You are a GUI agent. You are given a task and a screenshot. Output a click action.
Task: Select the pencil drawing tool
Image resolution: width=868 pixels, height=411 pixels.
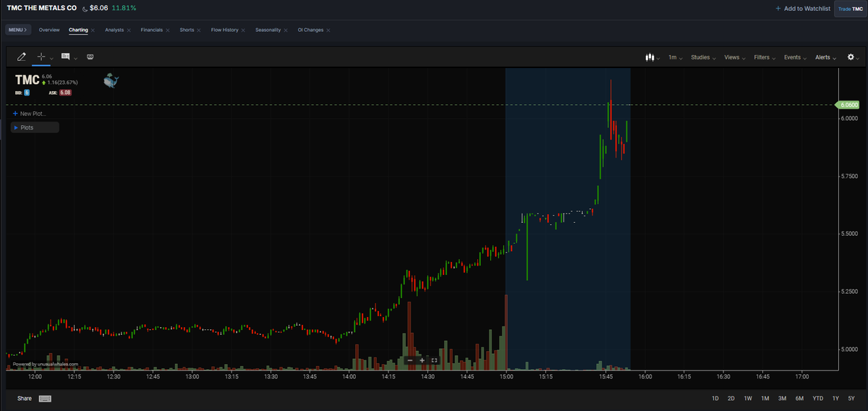(21, 56)
